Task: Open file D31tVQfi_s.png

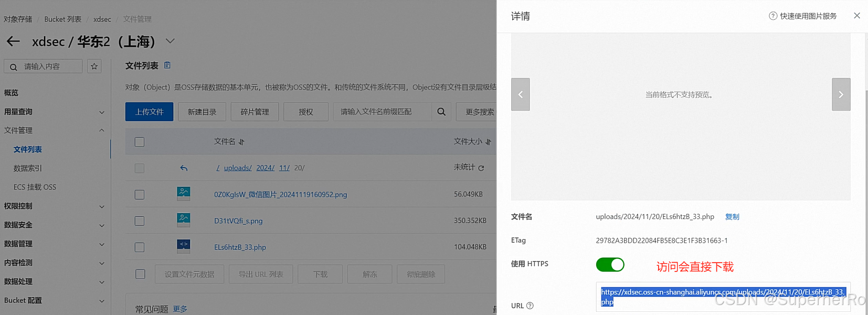Action: [x=238, y=221]
